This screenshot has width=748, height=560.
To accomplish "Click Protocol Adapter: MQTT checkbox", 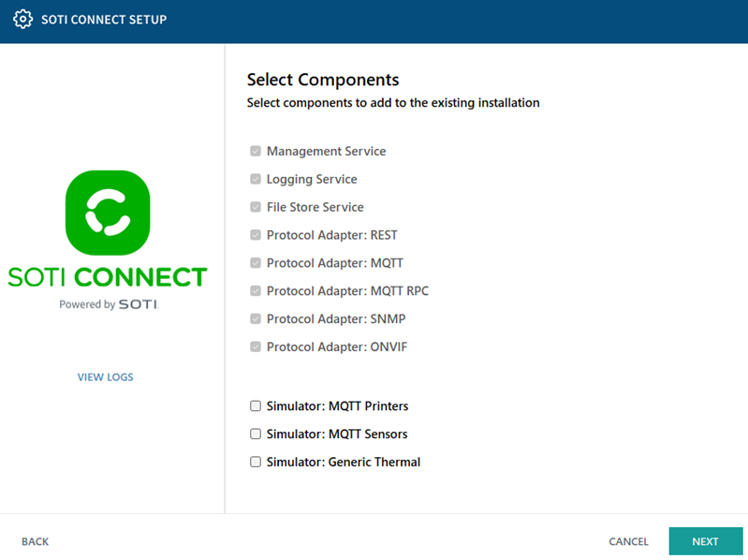I will [x=256, y=263].
